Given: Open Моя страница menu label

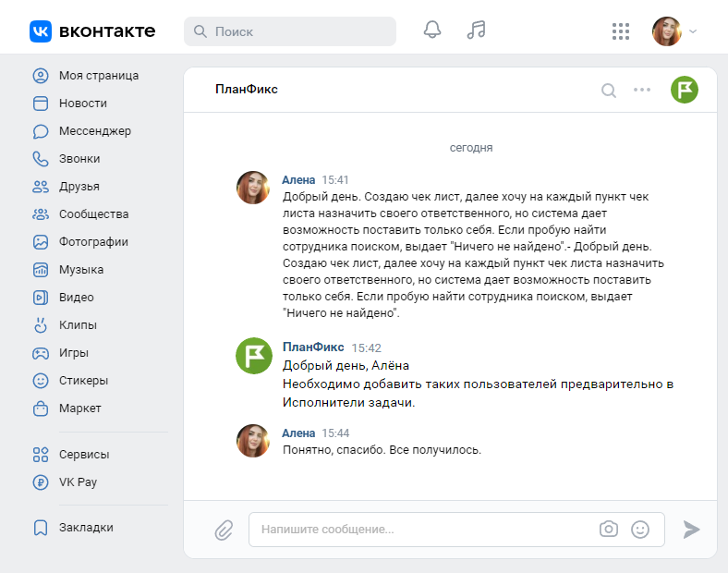Looking at the screenshot, I should click(99, 76).
